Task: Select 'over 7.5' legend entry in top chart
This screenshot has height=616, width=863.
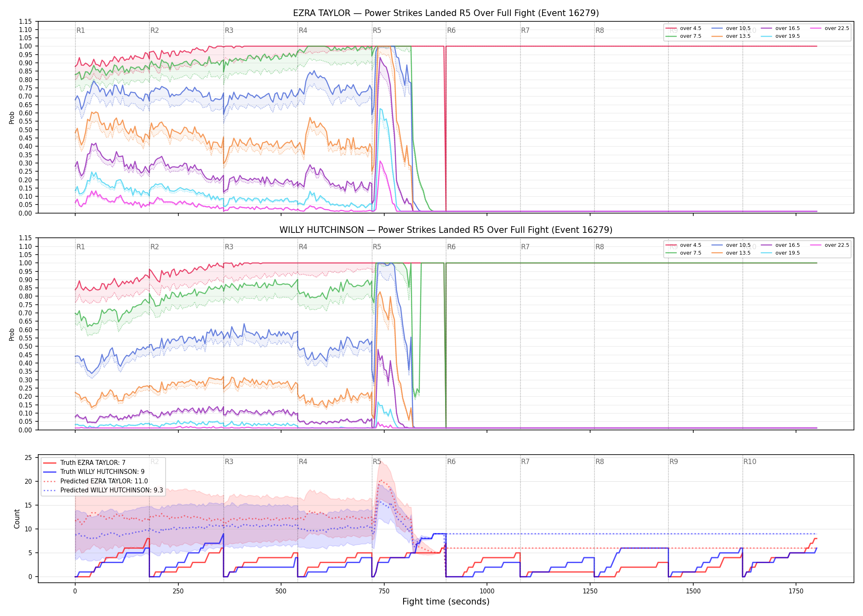Action: (683, 36)
